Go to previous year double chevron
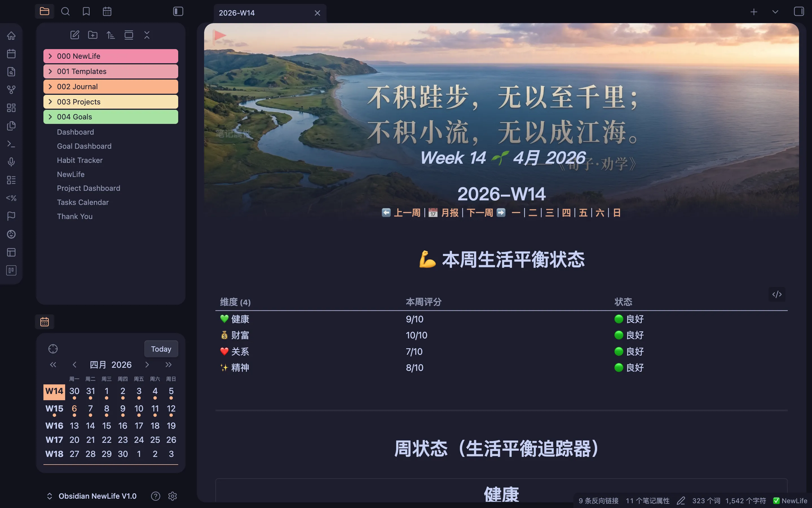 click(x=53, y=365)
